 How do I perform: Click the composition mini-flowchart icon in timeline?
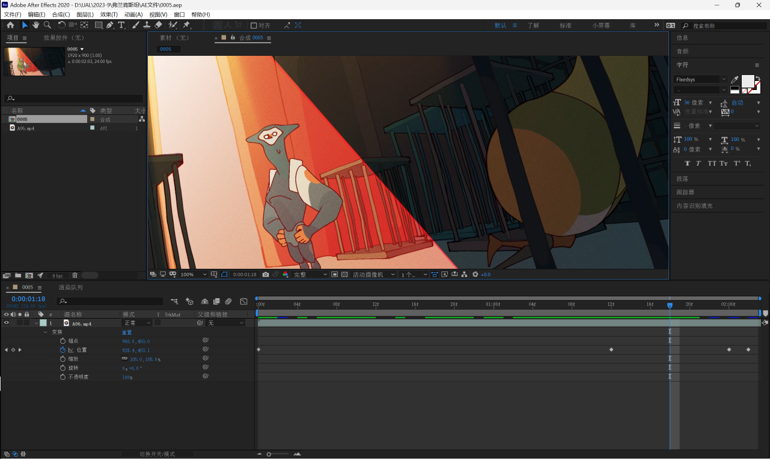pos(174,301)
